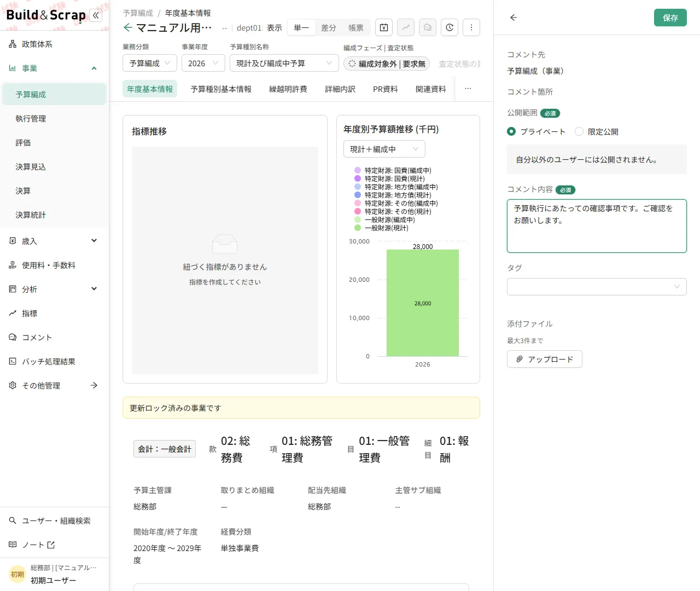The height and width of the screenshot is (591, 700).
Task: Expand the 歳入 sidebar section
Action: 94,241
